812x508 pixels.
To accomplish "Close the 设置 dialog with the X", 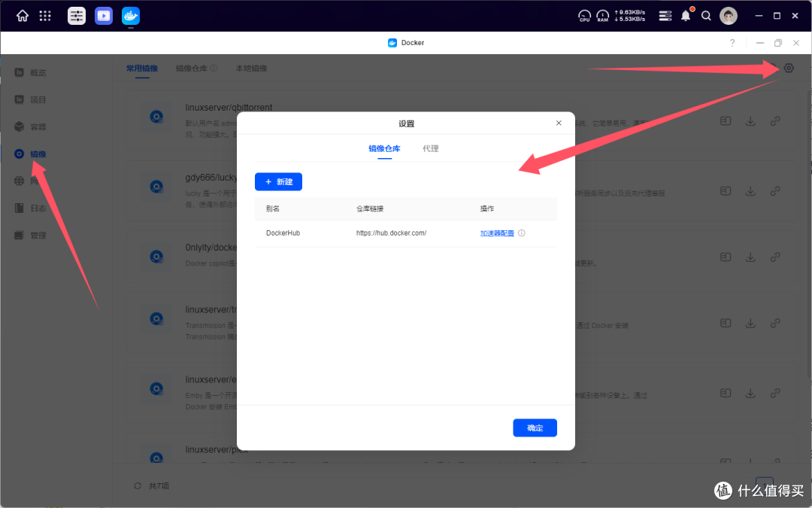I will click(559, 123).
